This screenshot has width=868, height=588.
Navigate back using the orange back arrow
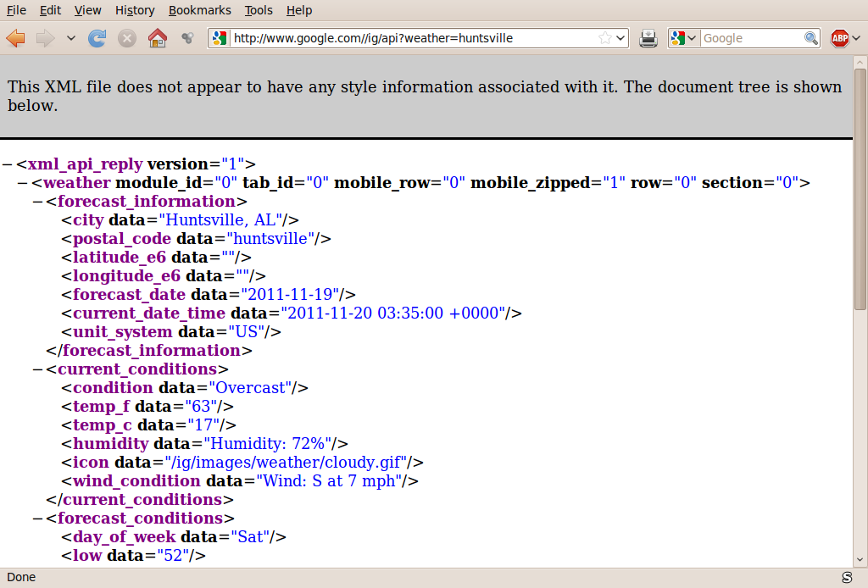[x=15, y=37]
